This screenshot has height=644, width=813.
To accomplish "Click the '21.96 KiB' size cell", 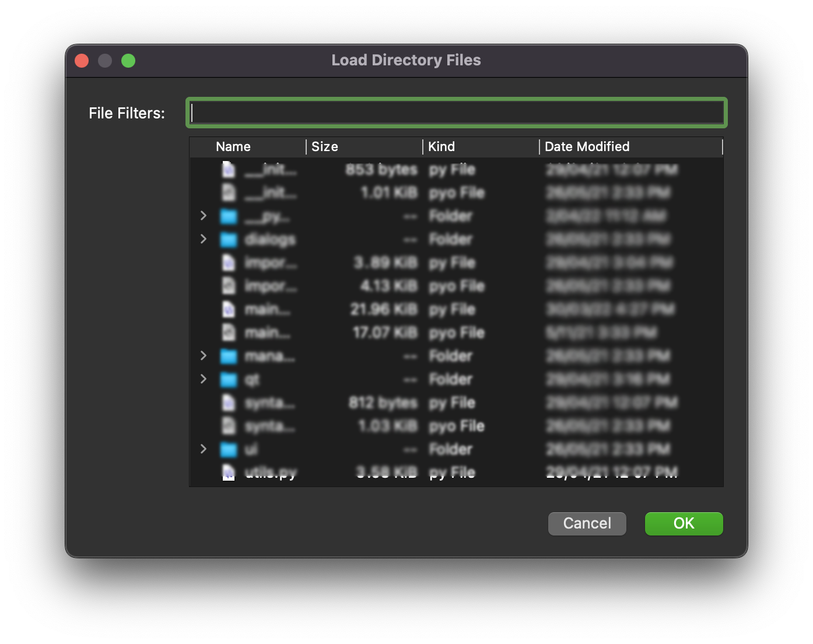I will click(384, 309).
